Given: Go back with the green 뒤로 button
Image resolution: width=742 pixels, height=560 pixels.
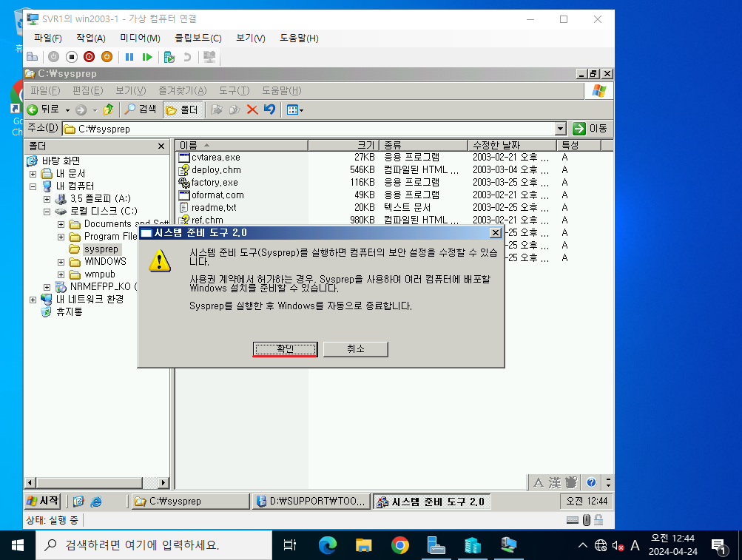Looking at the screenshot, I should click(43, 109).
